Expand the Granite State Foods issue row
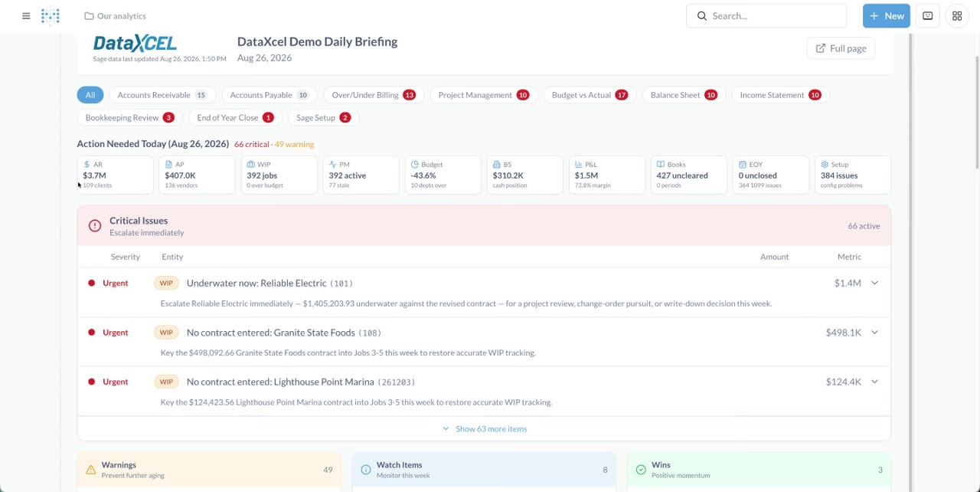Screen dimensions: 980x492 click(x=874, y=333)
